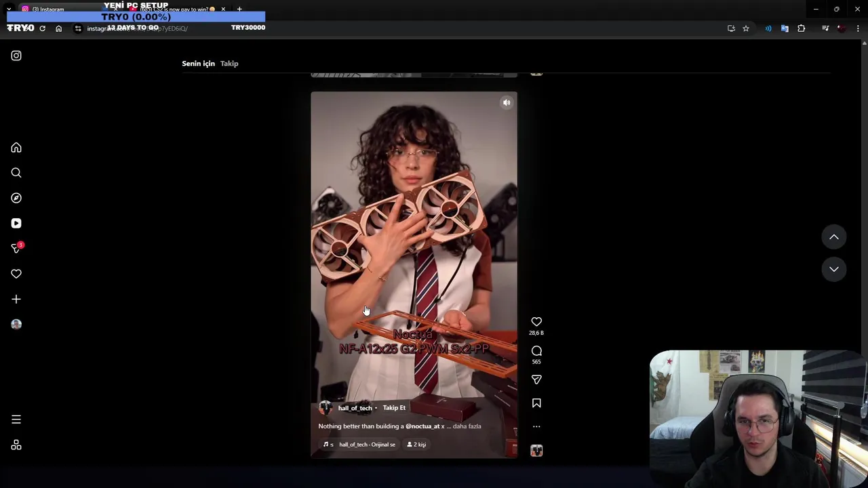Image resolution: width=868 pixels, height=488 pixels.
Task: Open hall_of_tech profile name
Action: click(355, 408)
